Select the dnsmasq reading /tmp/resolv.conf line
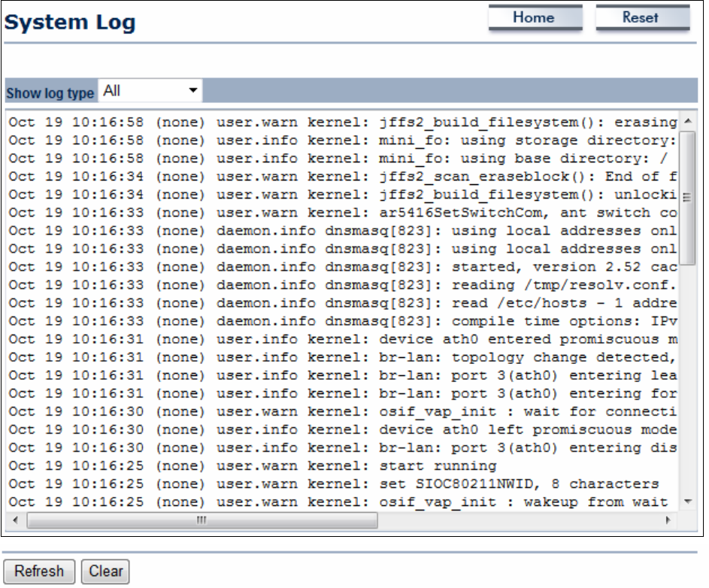 pos(343,285)
